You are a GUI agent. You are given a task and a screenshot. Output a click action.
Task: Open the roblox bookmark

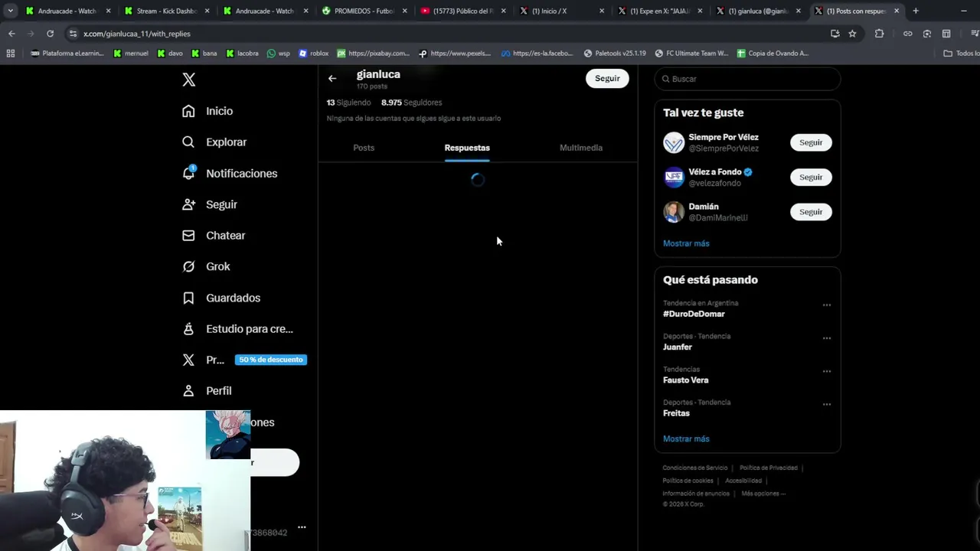pyautogui.click(x=313, y=54)
